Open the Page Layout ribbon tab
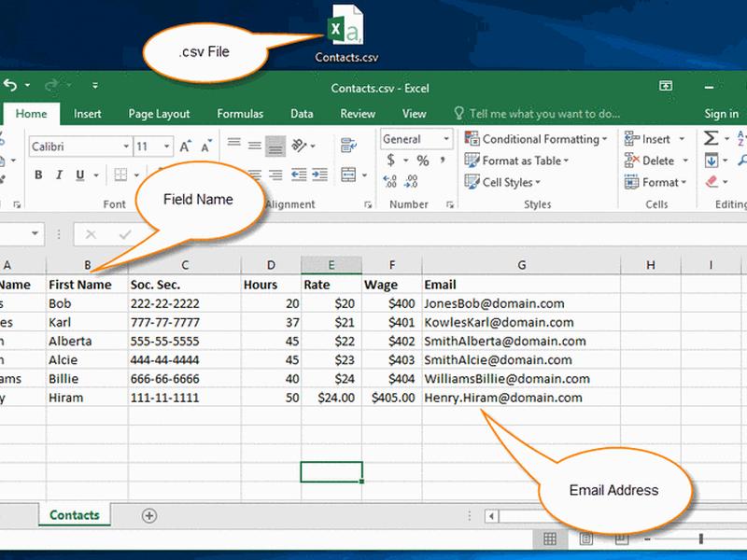 pyautogui.click(x=159, y=114)
